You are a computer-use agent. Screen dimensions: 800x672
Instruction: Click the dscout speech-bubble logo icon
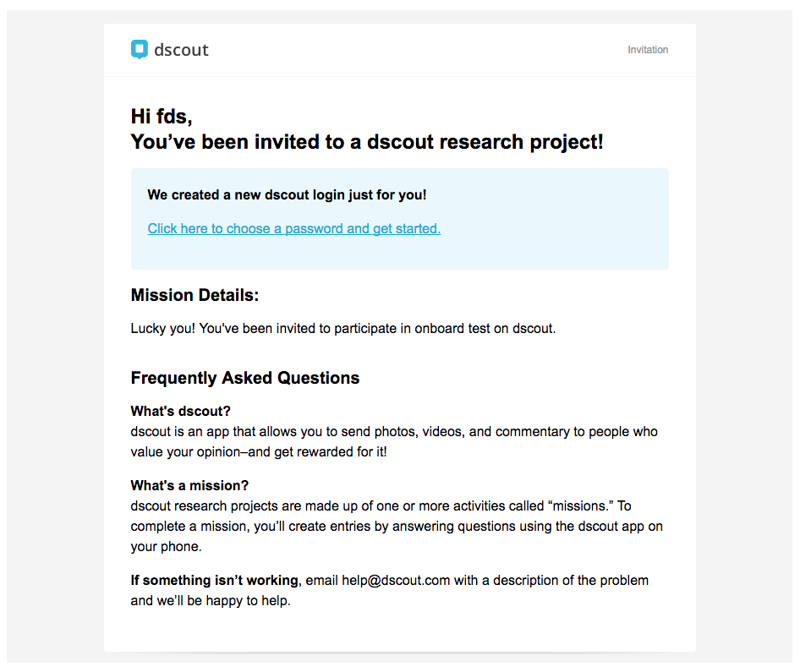point(140,50)
